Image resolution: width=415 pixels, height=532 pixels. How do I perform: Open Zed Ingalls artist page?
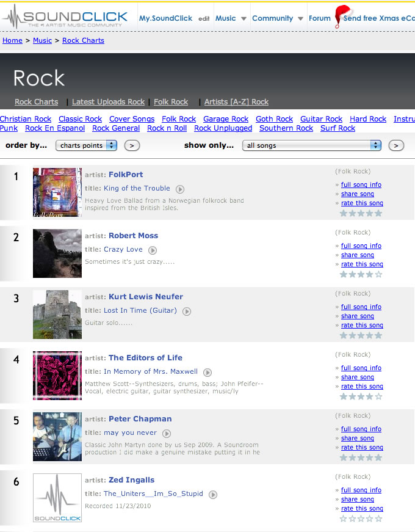tap(132, 480)
